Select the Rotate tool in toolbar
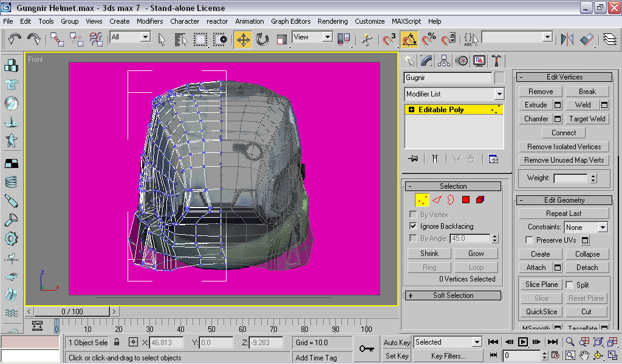Screen dimensions: 622x364 [x=262, y=39]
